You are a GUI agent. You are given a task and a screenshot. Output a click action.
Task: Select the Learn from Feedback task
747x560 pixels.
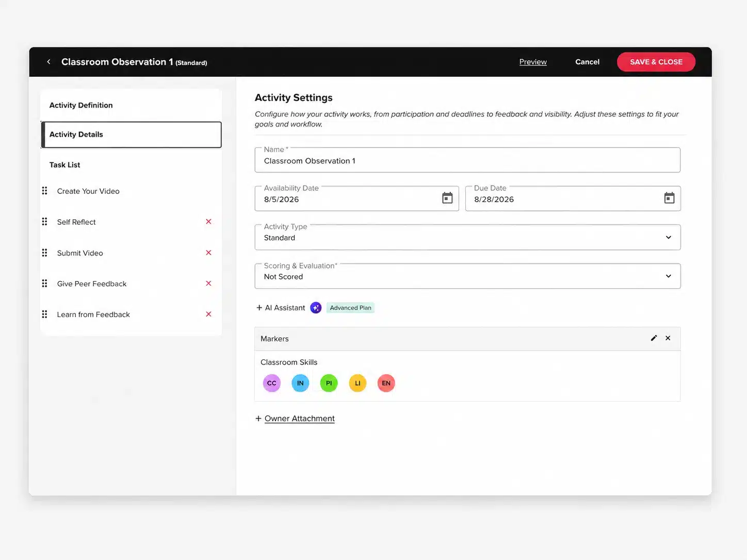[x=93, y=314]
